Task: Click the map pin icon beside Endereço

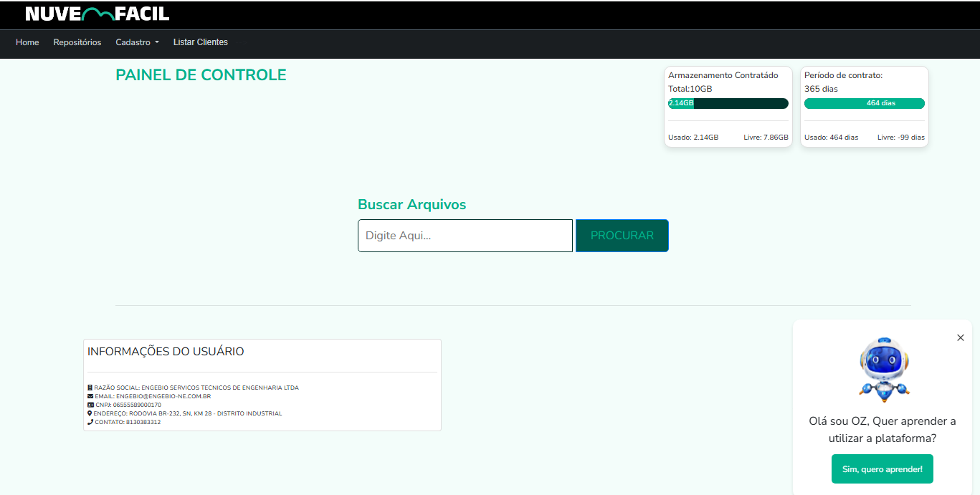Action: [90, 413]
